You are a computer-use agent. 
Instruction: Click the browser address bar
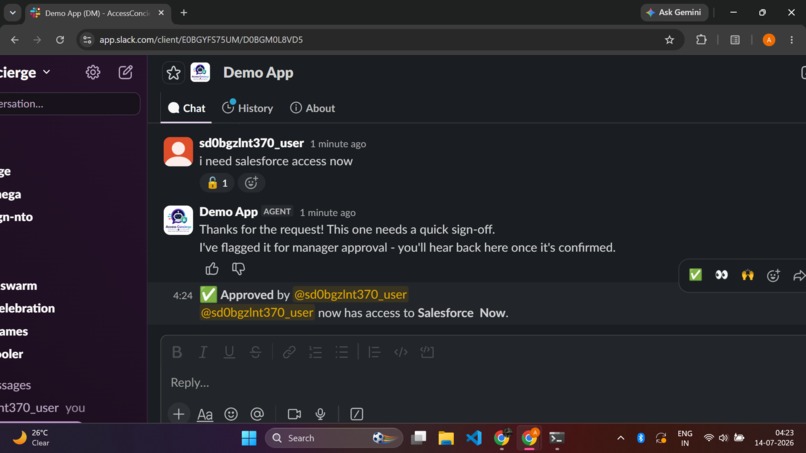point(380,40)
